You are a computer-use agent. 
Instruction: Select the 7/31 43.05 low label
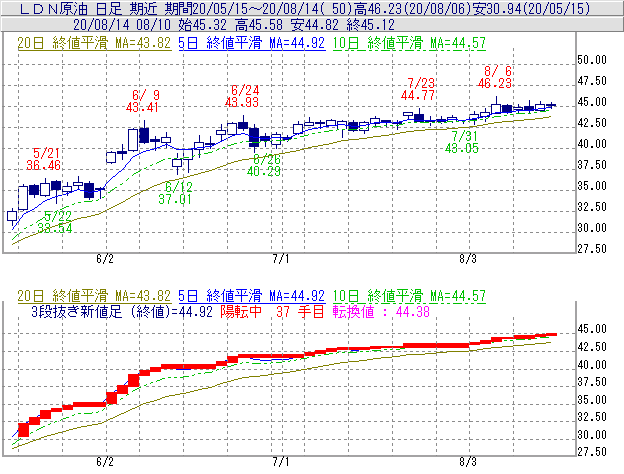(462, 142)
